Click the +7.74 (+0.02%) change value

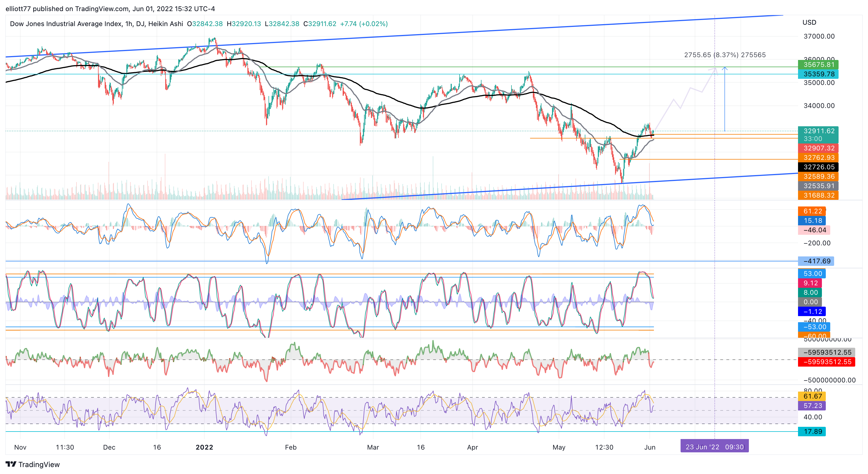point(364,24)
